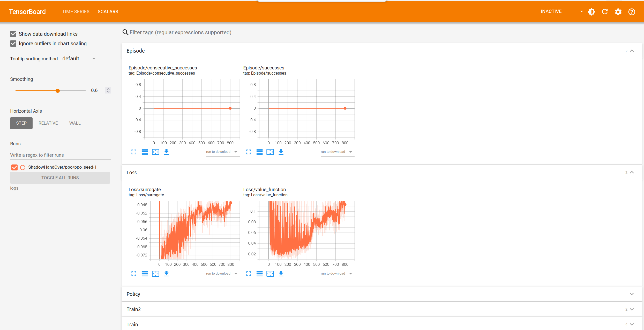Reload TensorBoard data with refresh icon
Viewport: 644px width, 330px height.
pyautogui.click(x=605, y=12)
